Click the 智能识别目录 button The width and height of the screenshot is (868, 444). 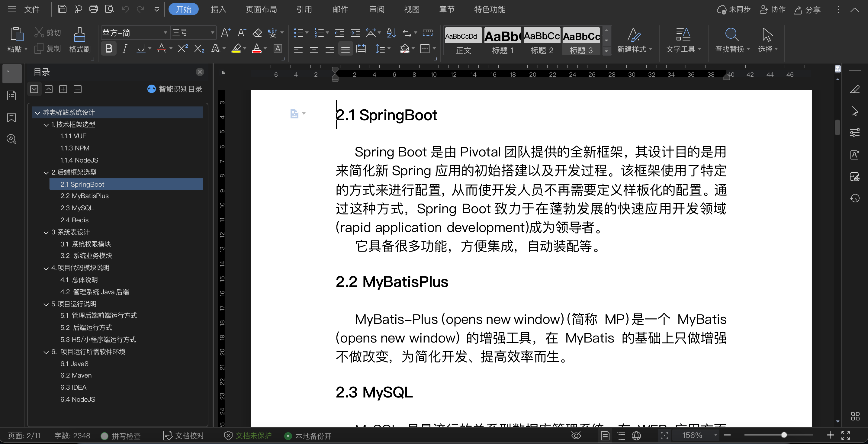coord(175,89)
